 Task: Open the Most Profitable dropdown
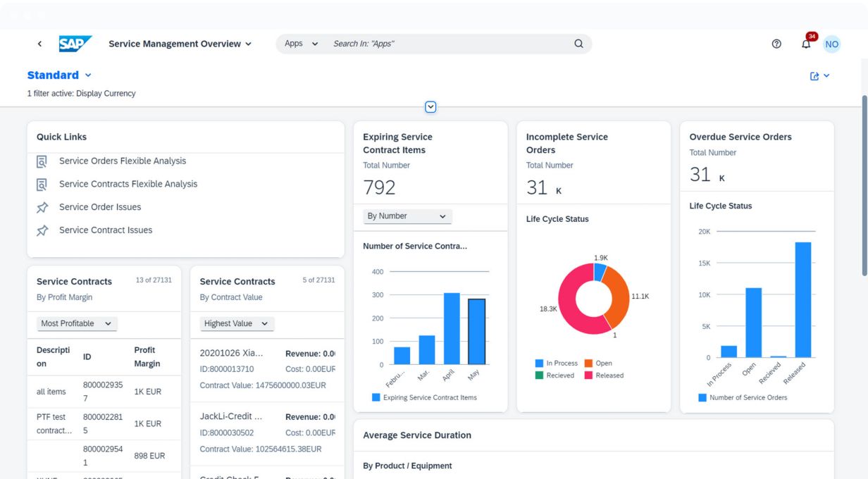pos(77,323)
